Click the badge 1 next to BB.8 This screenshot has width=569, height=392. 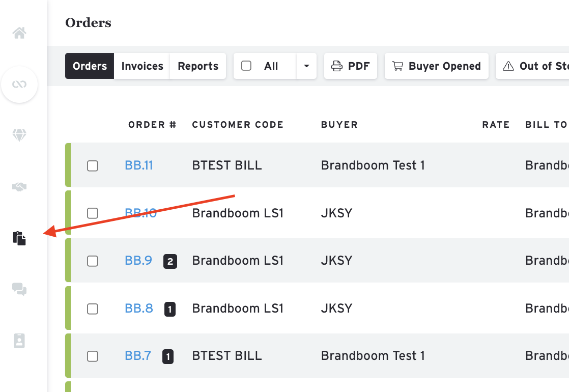[x=170, y=309]
